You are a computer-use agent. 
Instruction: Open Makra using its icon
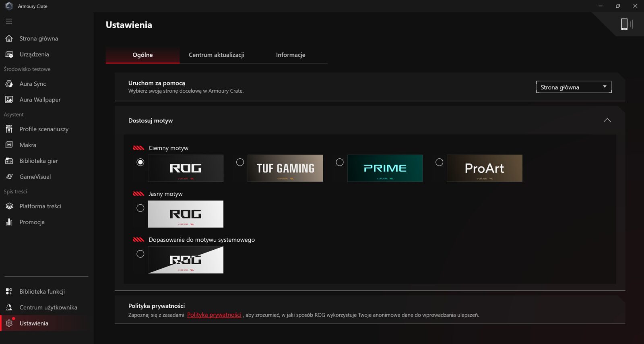point(9,145)
